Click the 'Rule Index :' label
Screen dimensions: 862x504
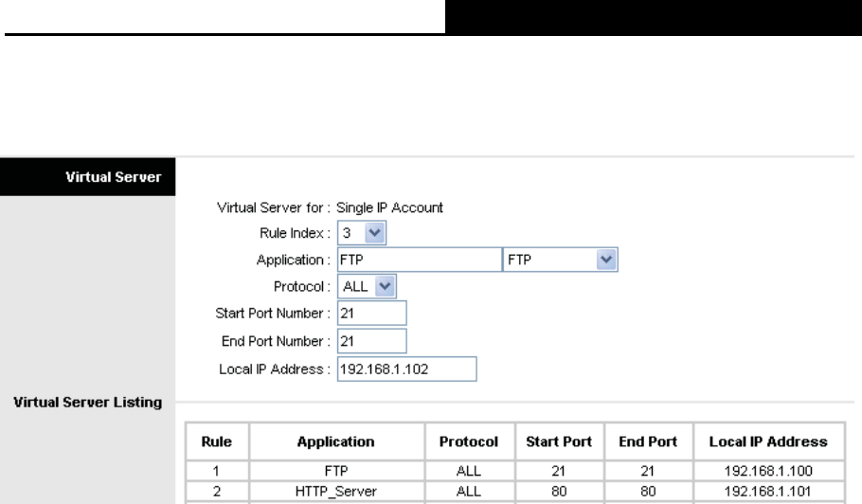295,233
